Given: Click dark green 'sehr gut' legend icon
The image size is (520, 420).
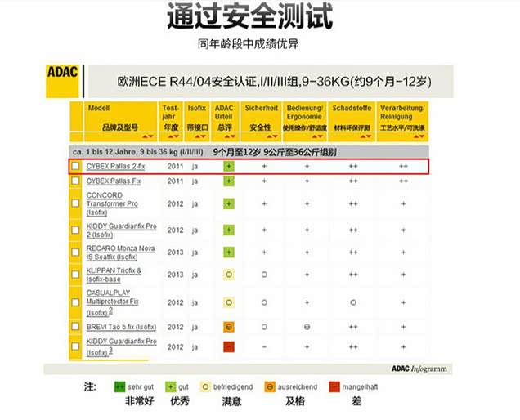Looking at the screenshot, I should pyautogui.click(x=119, y=386).
